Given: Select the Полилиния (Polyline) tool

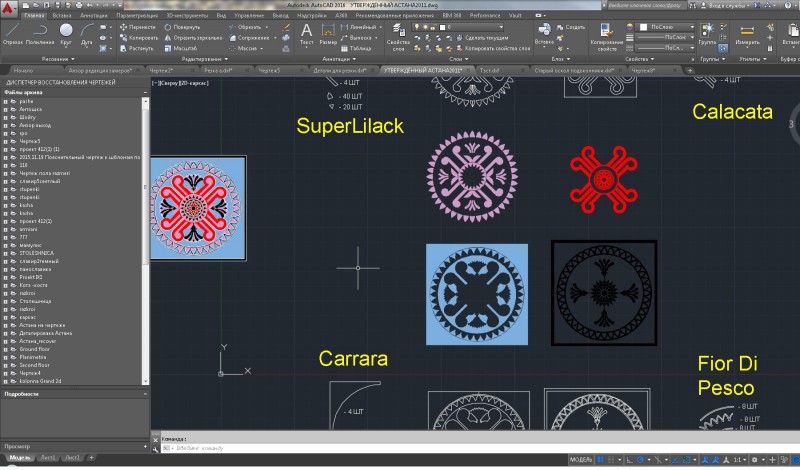Looking at the screenshot, I should [x=40, y=35].
